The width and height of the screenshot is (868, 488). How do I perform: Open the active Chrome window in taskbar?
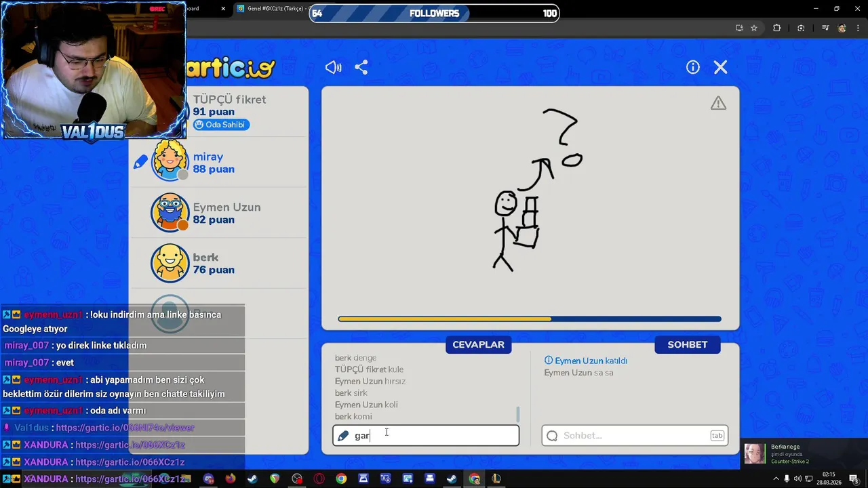point(474,479)
